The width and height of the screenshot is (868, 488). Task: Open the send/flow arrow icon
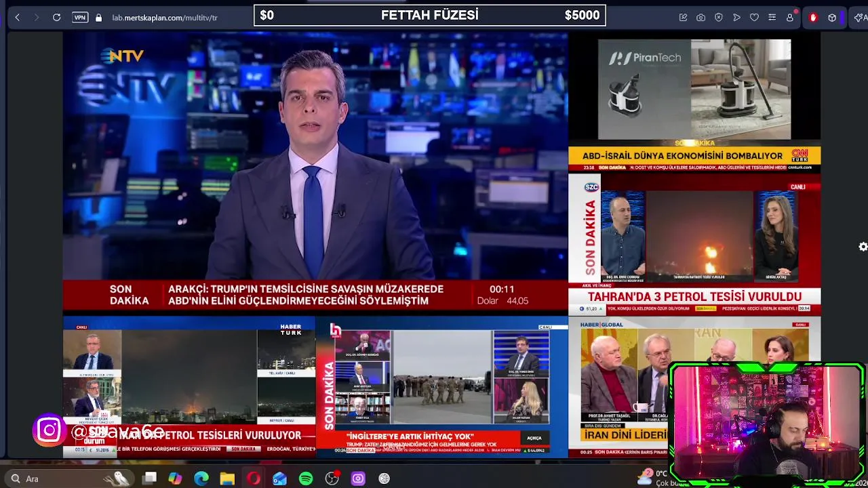tap(736, 18)
